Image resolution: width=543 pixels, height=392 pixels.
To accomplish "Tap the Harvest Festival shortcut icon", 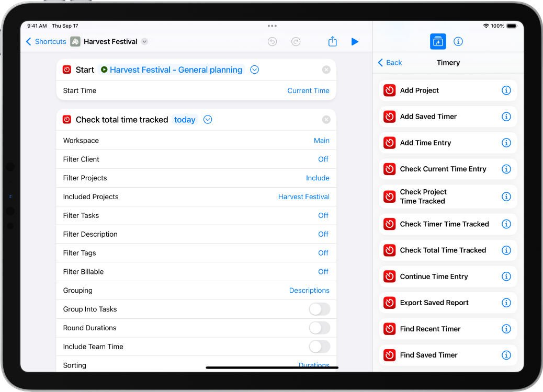I will (x=75, y=41).
